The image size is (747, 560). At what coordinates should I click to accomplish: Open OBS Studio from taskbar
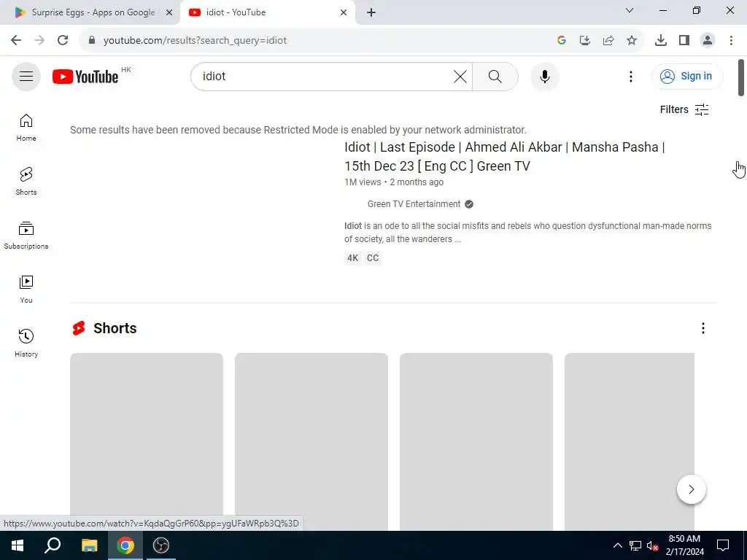(161, 545)
